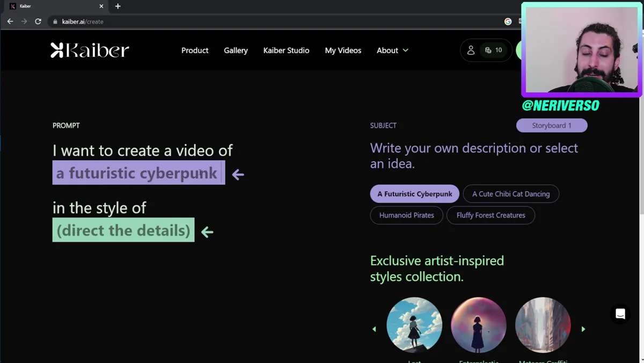
Task: Click the credits counter showing 10
Action: 494,50
